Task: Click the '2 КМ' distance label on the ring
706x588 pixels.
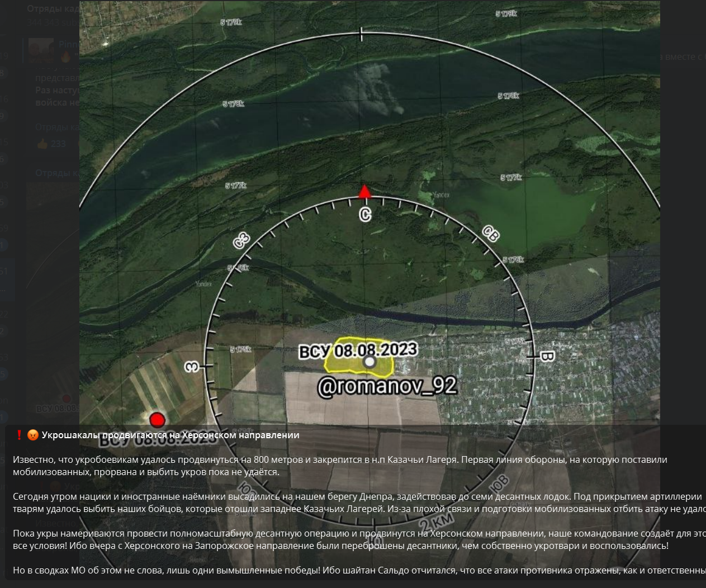Action: coord(437,521)
